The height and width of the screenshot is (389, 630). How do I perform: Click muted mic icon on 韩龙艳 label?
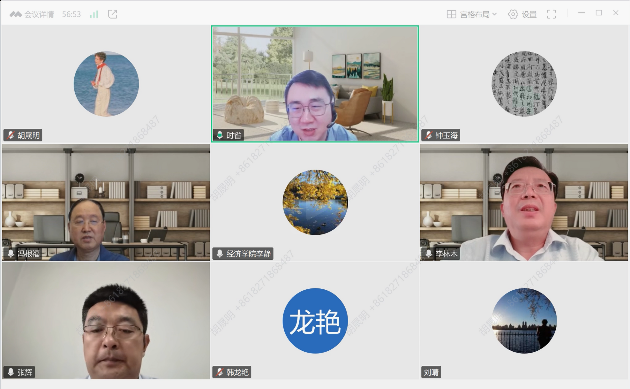click(219, 372)
